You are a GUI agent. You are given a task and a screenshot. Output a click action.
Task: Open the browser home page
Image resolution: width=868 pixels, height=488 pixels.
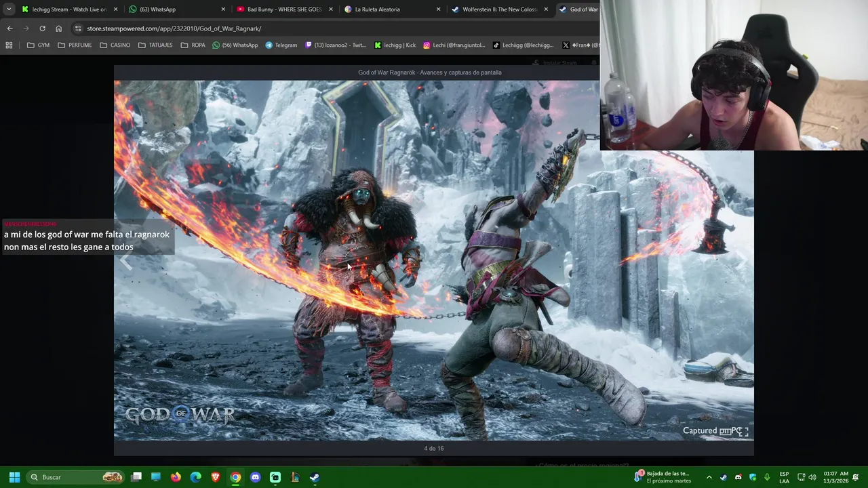pyautogui.click(x=58, y=28)
